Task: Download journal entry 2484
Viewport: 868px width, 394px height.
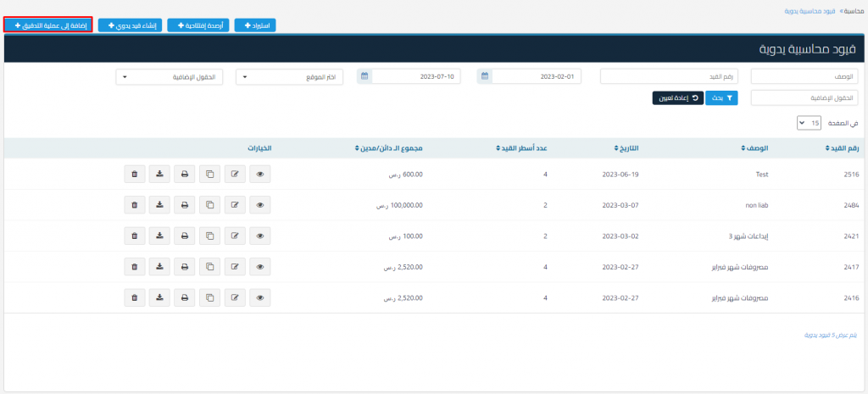Action: (x=159, y=205)
